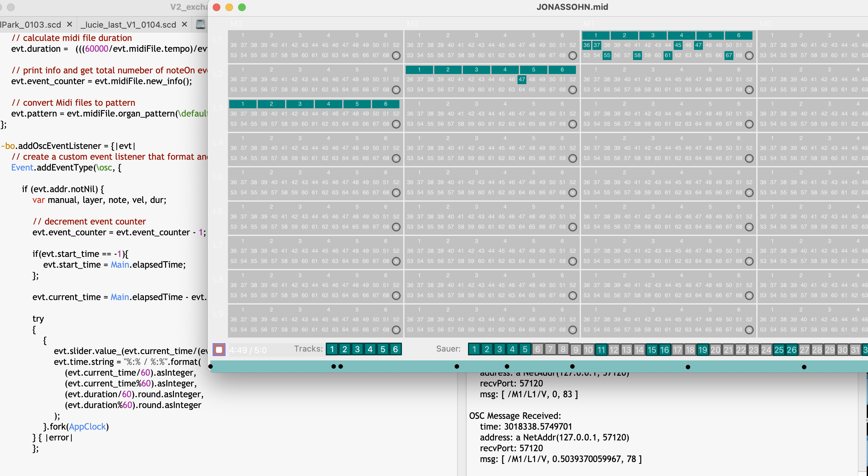
Task: Toggle note 58 in M1 row L1
Action: [637, 55]
